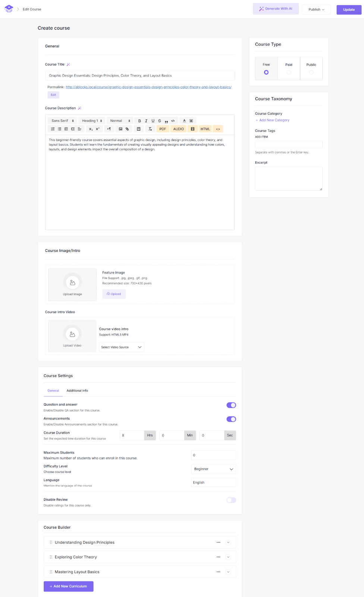Apply italic formatting in the description editor

click(146, 121)
